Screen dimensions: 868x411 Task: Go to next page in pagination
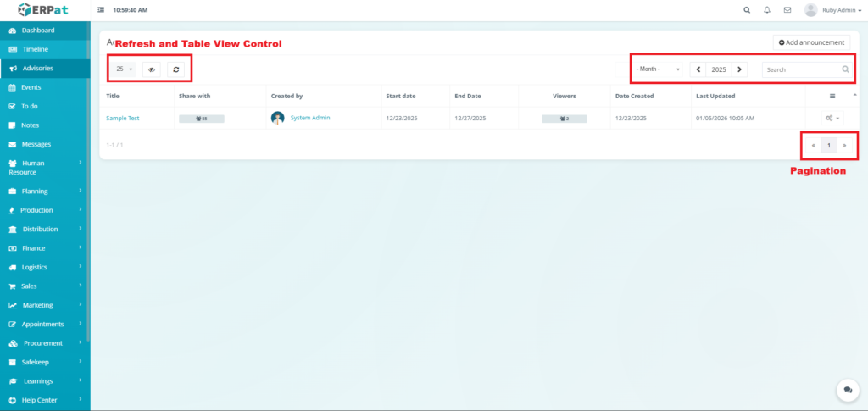click(844, 146)
